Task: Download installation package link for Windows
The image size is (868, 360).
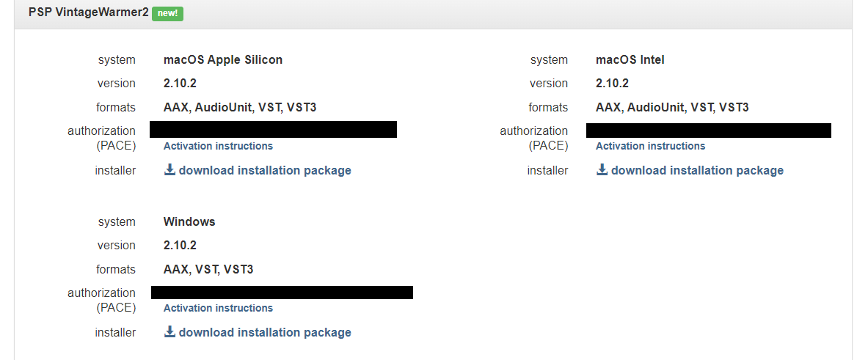Action: tap(265, 333)
